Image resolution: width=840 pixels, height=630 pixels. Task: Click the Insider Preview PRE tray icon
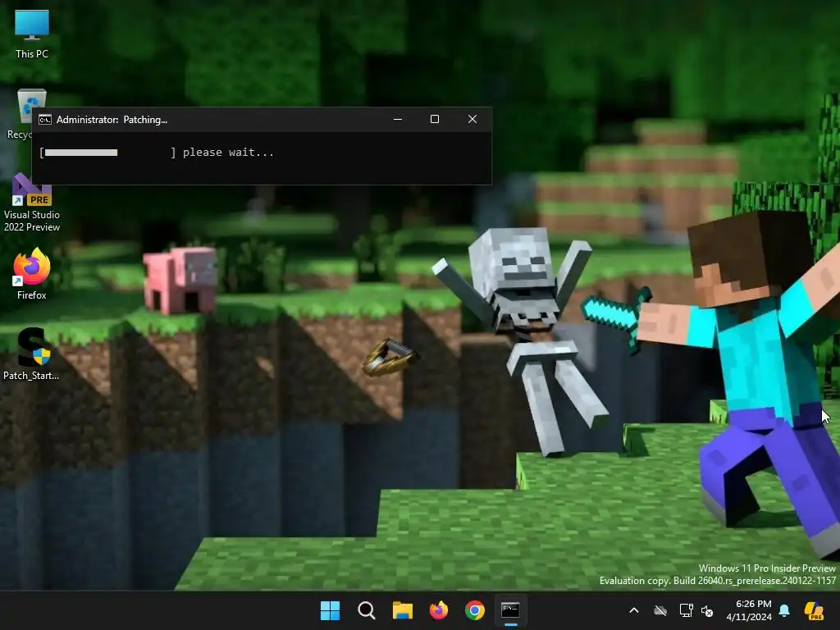click(x=815, y=610)
